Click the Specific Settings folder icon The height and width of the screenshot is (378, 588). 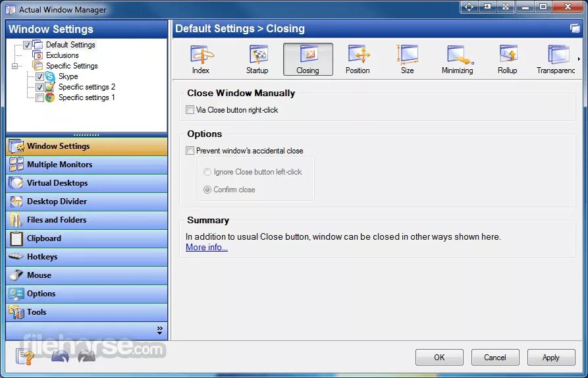38,66
